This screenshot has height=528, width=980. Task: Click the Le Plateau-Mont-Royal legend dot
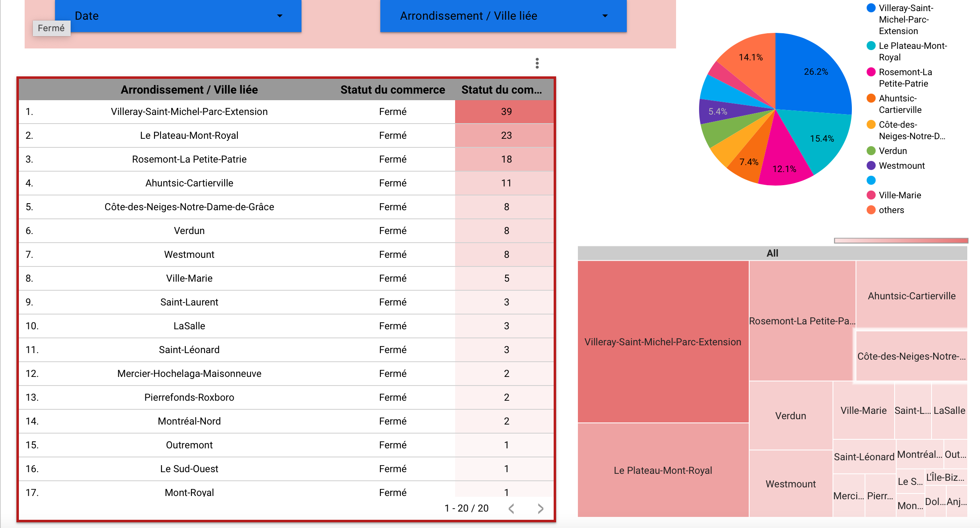(x=871, y=46)
